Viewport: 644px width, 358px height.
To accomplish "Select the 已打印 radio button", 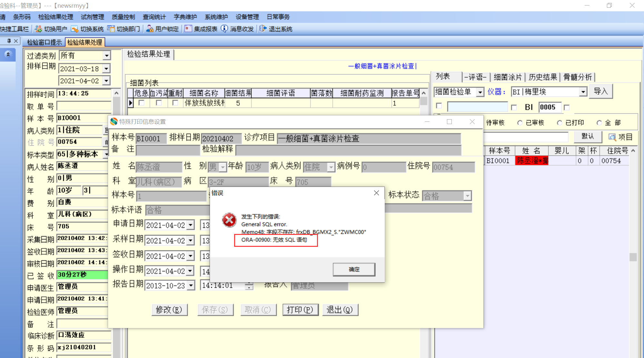I will 560,123.
